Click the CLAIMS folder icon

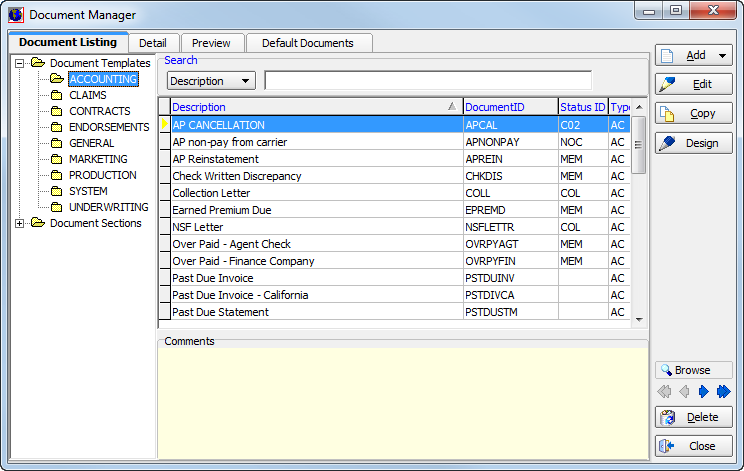tap(57, 95)
